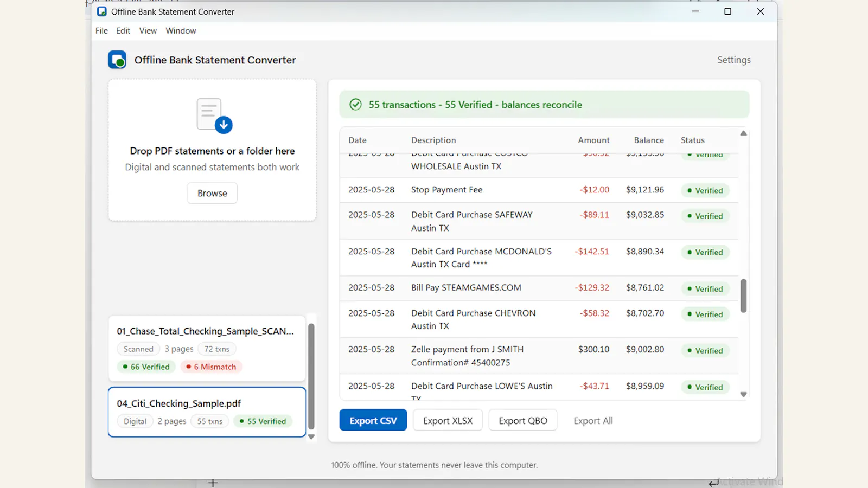The height and width of the screenshot is (488, 868).
Task: Click the $9,002.80 balance cell
Action: [x=645, y=350]
